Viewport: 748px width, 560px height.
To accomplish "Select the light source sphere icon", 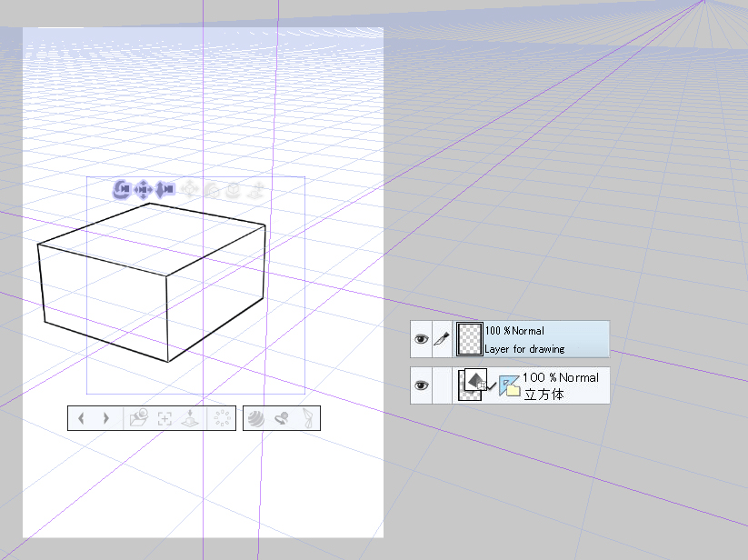I will tap(255, 417).
